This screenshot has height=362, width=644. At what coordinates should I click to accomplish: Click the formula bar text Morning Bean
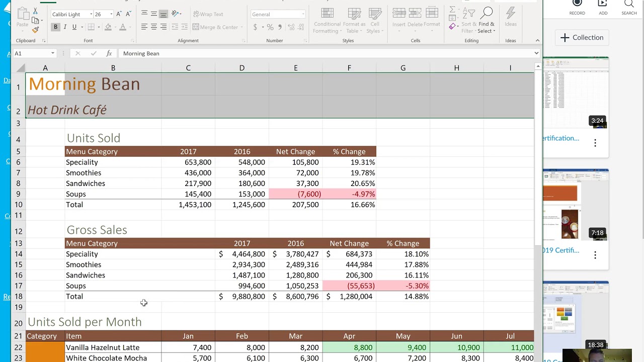[141, 53]
